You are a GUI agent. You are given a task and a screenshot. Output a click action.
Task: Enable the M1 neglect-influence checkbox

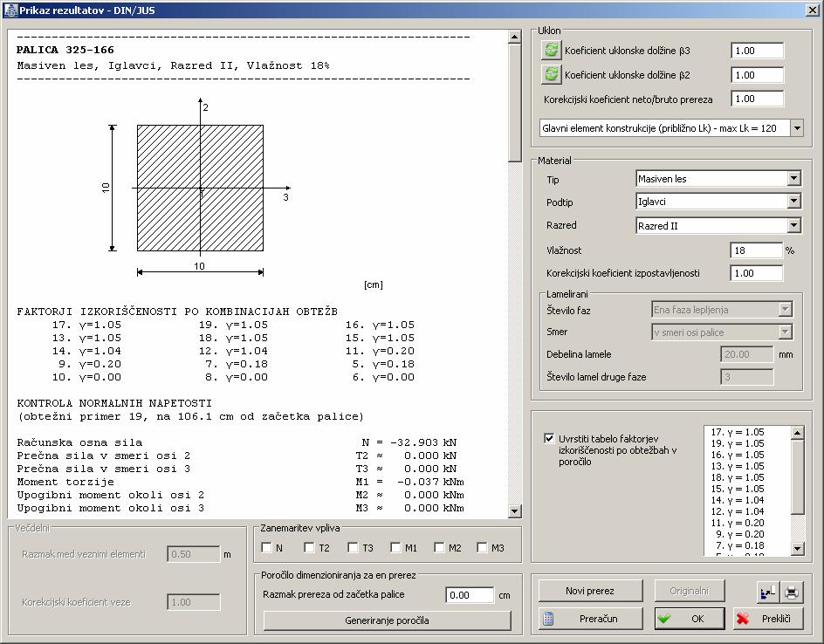pos(395,547)
